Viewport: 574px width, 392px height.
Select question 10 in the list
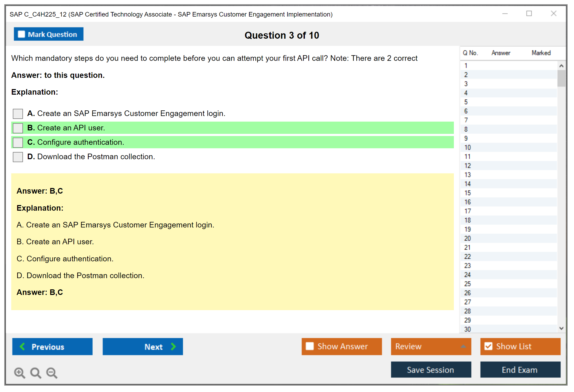[467, 147]
